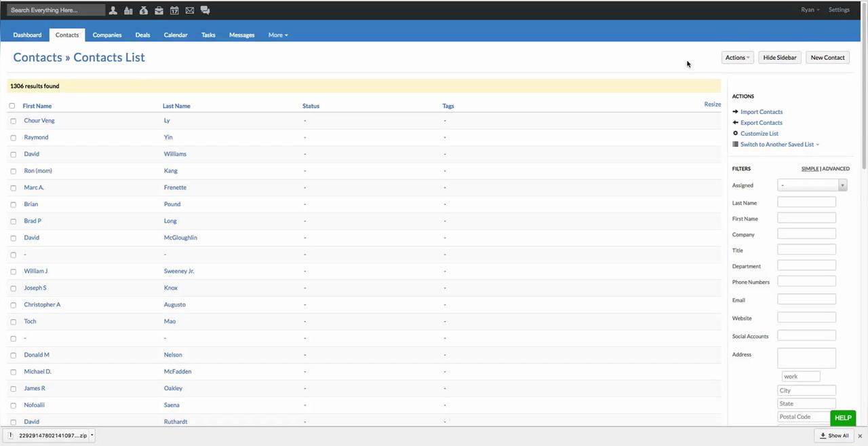Click Show All downloads button
Screen dimensions: 868x446
pyautogui.click(x=833, y=436)
